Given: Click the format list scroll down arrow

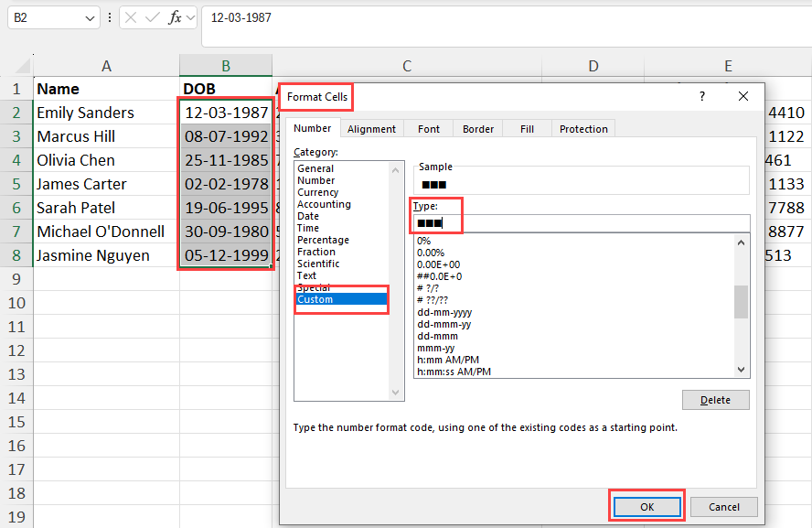Looking at the screenshot, I should click(741, 370).
